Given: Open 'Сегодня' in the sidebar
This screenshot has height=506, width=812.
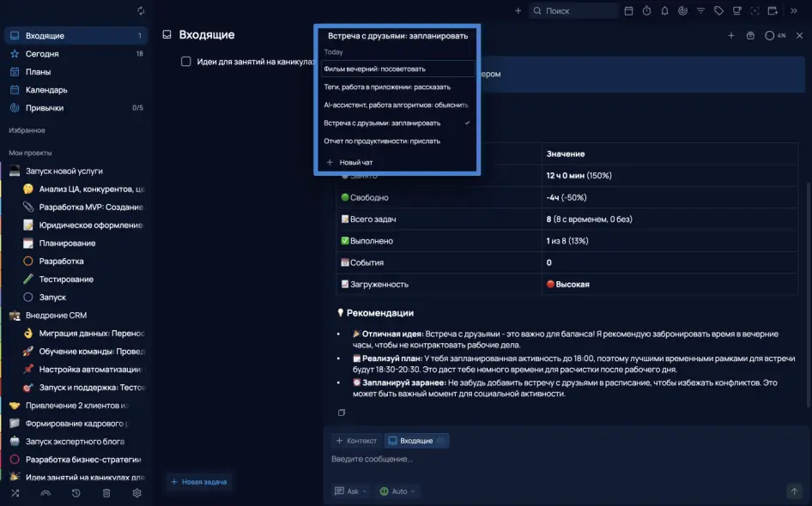Looking at the screenshot, I should 42,54.
